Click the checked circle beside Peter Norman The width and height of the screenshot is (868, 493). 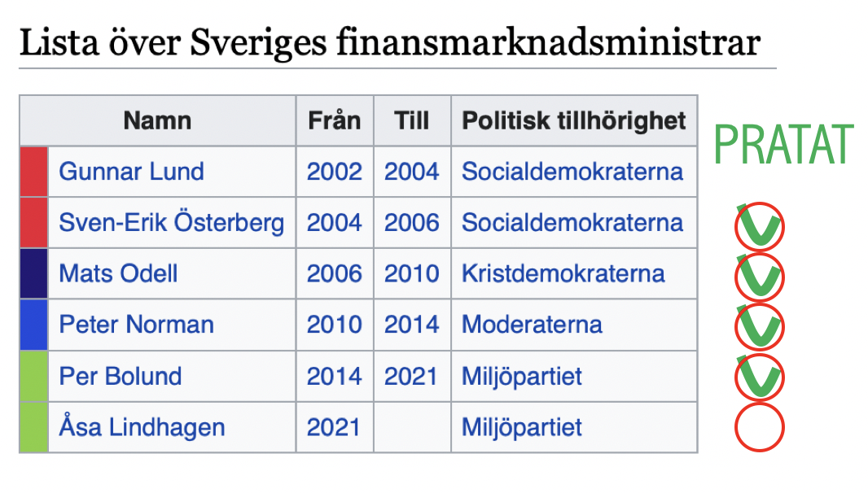pyautogui.click(x=759, y=327)
